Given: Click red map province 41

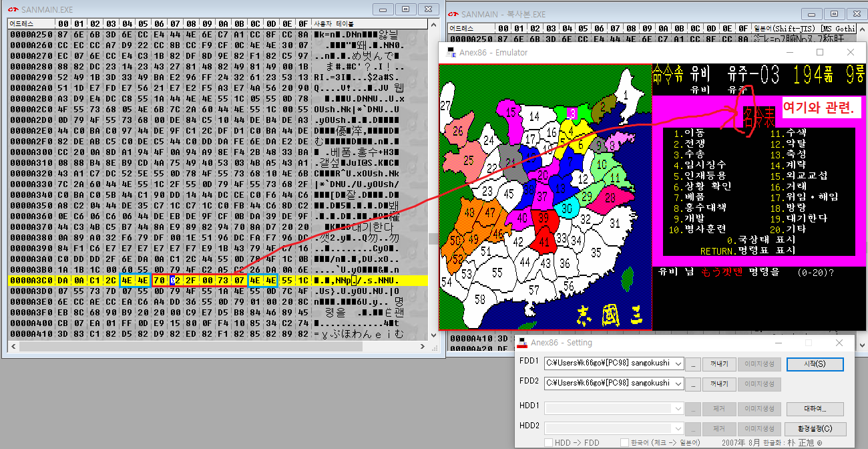Looking at the screenshot, I should 544,241.
